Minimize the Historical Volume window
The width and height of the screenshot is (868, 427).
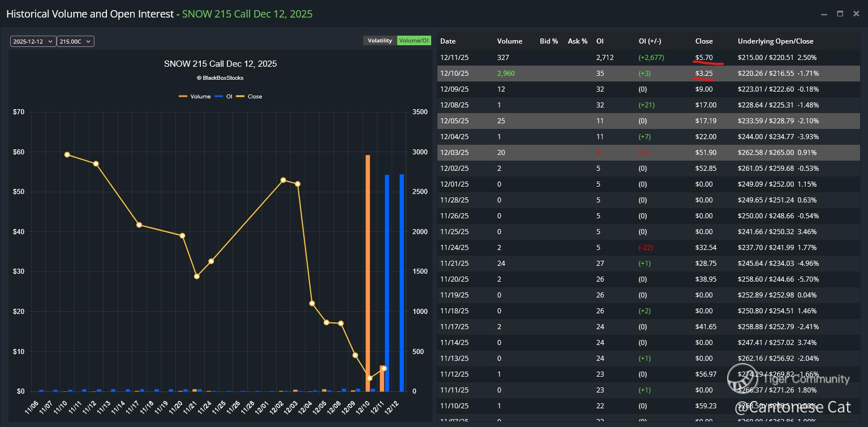pos(824,14)
